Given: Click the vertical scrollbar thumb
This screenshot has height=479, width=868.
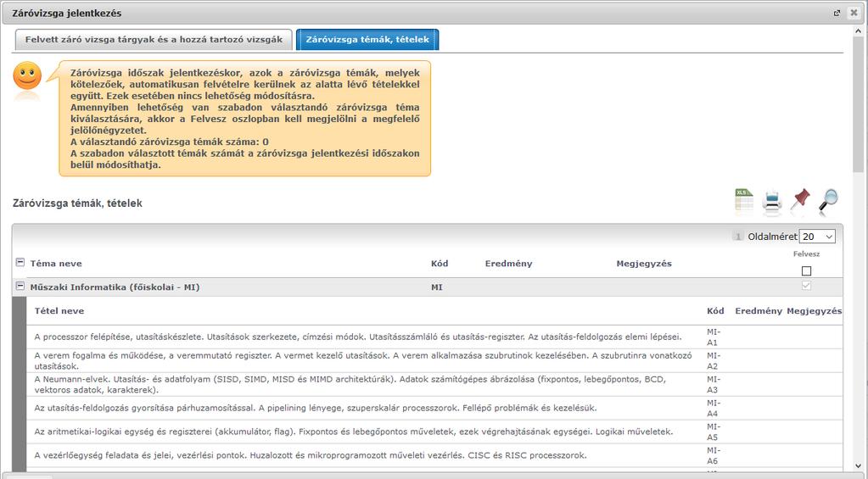Looking at the screenshot, I should [x=859, y=105].
